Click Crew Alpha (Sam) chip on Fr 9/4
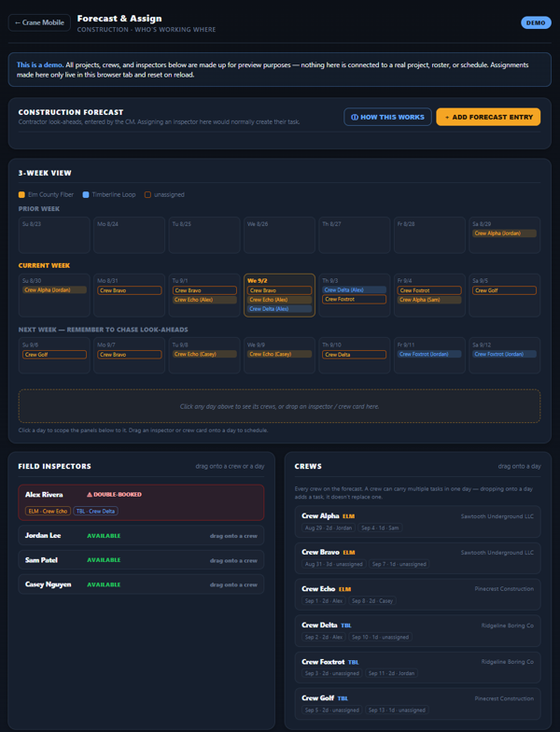 tap(429, 300)
